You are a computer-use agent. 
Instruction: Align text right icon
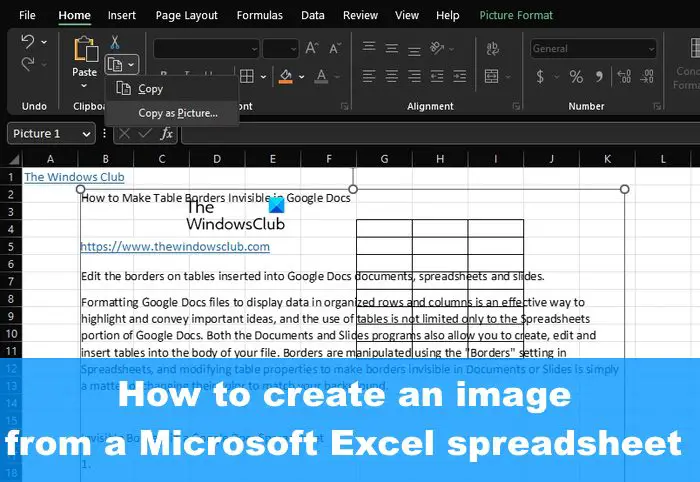(414, 76)
